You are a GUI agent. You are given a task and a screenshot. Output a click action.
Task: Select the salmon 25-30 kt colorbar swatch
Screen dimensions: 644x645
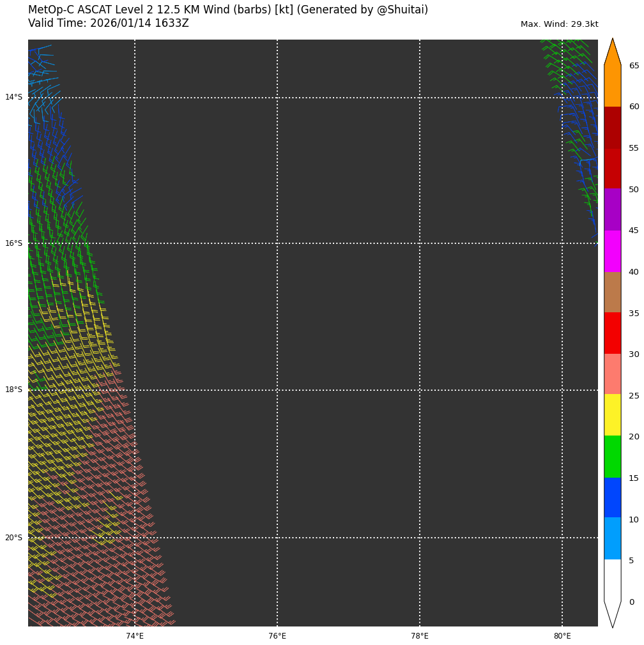pyautogui.click(x=612, y=374)
